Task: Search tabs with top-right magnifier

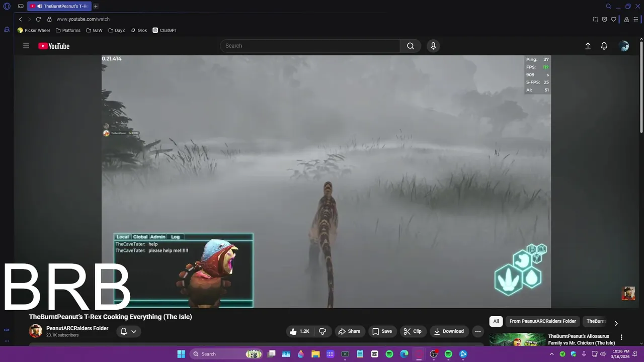Action: coord(608,6)
